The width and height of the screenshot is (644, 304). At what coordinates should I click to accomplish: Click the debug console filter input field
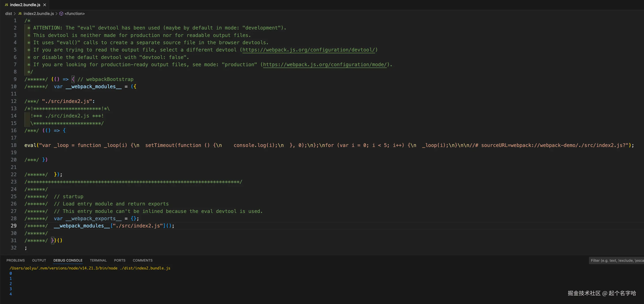[616, 261]
